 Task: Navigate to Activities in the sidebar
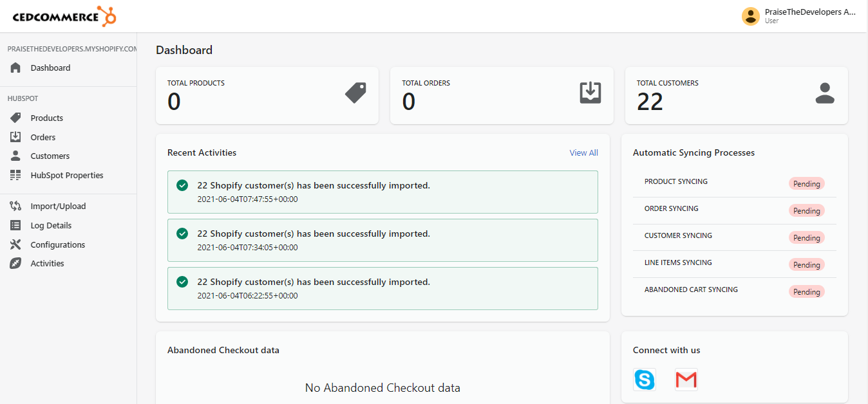click(47, 263)
